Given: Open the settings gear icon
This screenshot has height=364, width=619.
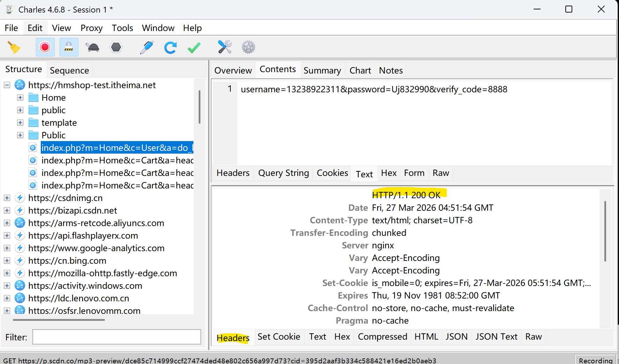Looking at the screenshot, I should [x=249, y=47].
